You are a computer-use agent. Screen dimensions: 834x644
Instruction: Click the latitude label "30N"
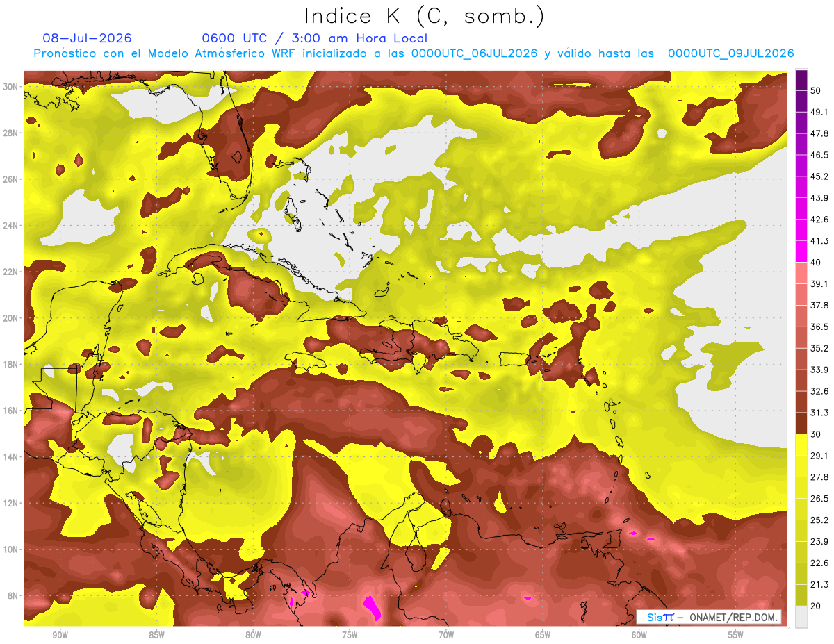10,87
